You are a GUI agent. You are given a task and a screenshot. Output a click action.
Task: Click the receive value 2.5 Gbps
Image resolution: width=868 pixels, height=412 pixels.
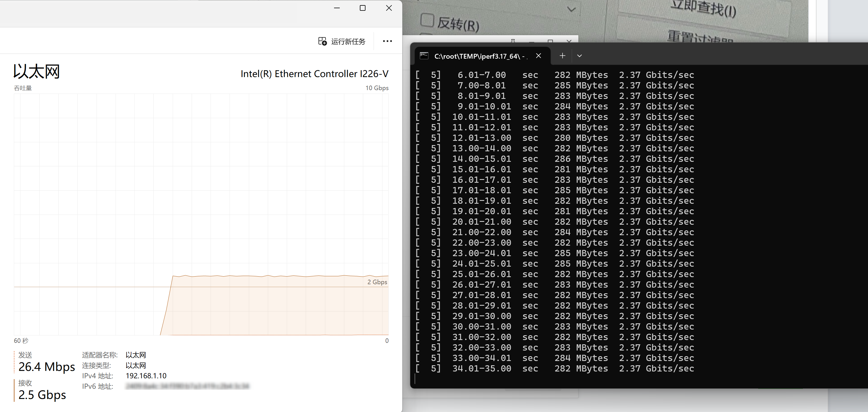point(42,395)
